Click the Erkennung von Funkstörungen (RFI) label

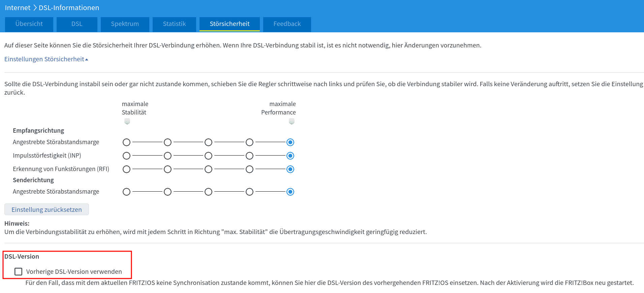(61, 169)
